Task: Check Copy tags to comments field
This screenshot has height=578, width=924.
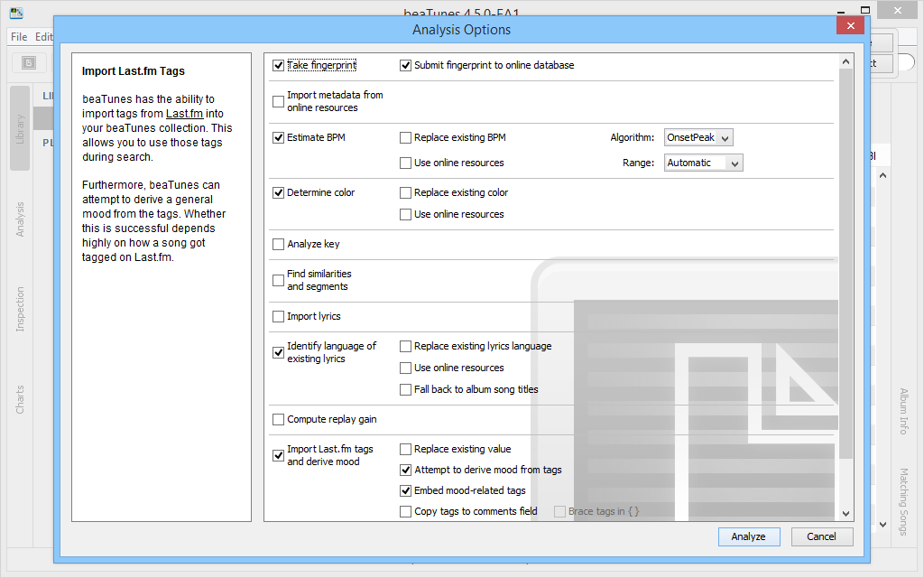Action: [405, 511]
